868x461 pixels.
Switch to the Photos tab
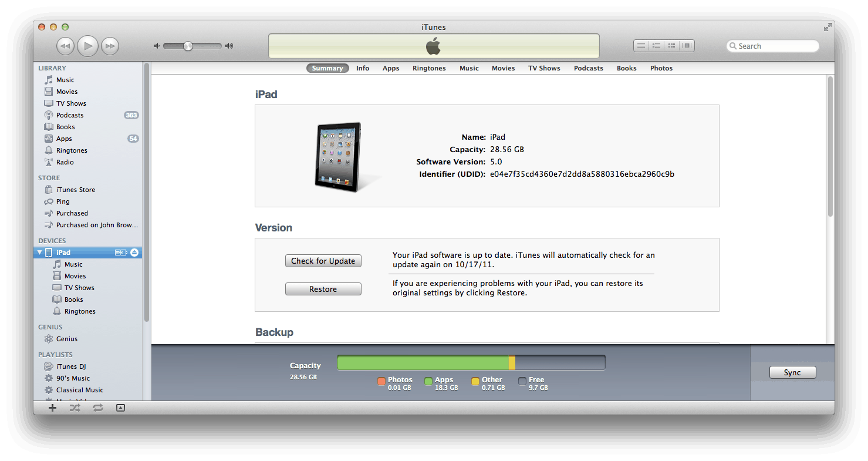[x=661, y=68]
